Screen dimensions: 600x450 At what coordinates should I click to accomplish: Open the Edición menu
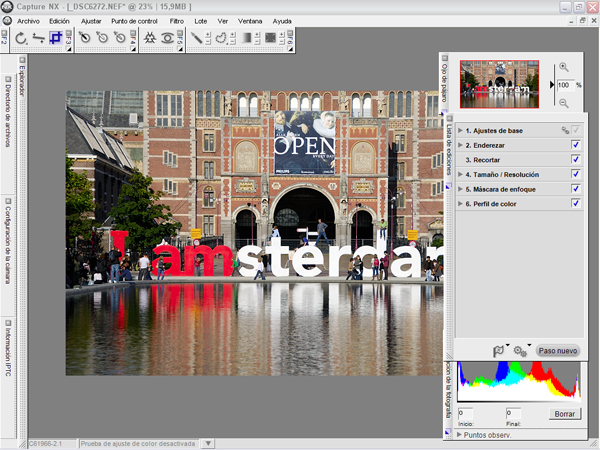point(59,21)
